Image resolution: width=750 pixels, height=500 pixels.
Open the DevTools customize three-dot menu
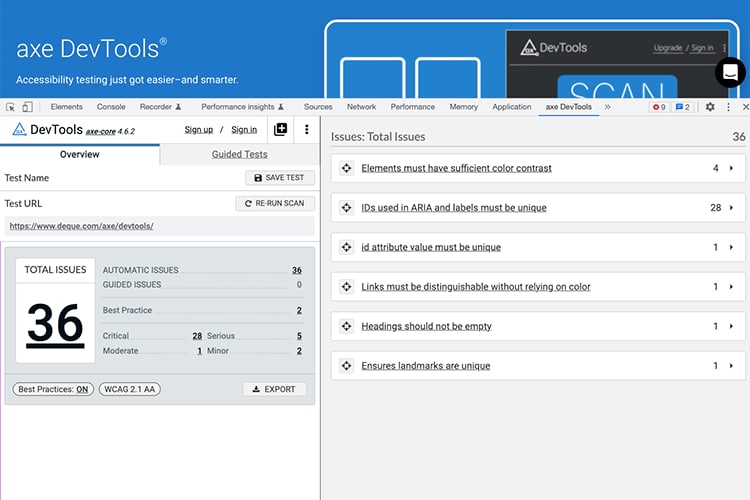728,107
